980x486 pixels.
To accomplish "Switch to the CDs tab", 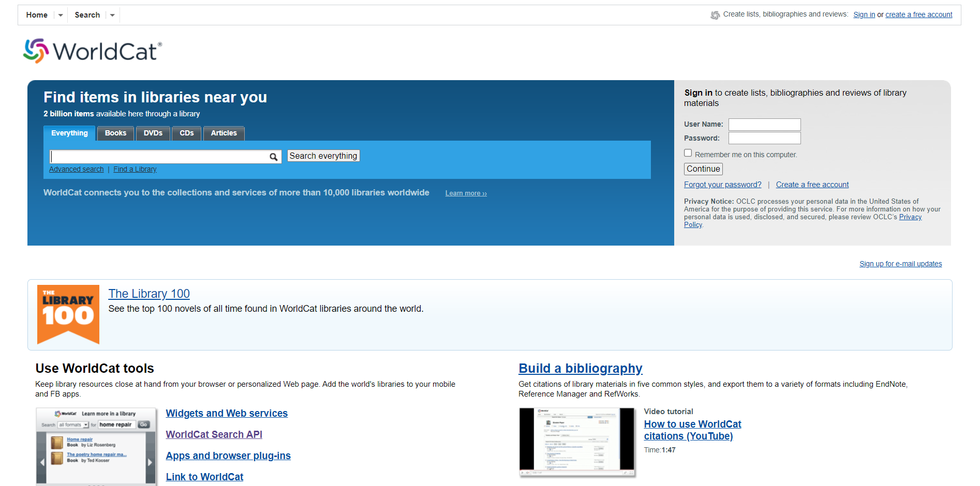I will click(187, 133).
